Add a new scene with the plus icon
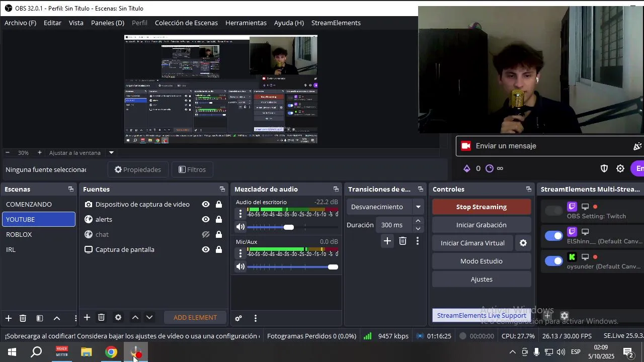The height and width of the screenshot is (362, 644). point(9,318)
